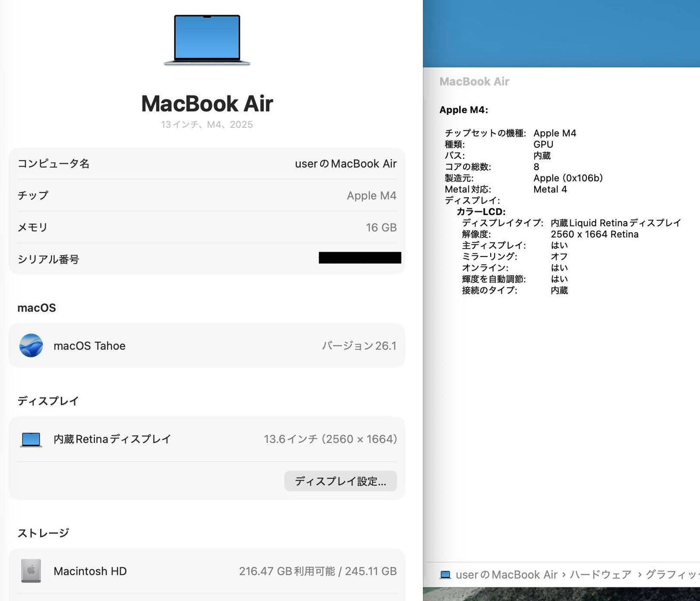Click the Macintosh HD drive icon

coord(31,571)
